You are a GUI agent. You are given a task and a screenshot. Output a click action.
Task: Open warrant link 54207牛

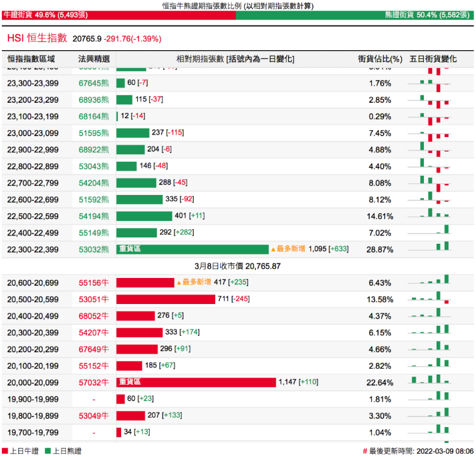(x=93, y=333)
